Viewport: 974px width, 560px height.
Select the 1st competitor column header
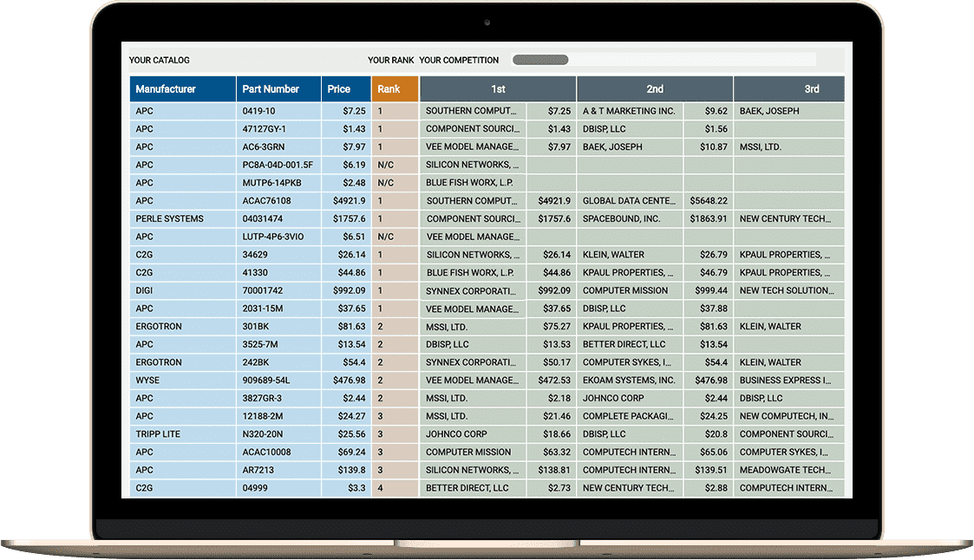[498, 88]
